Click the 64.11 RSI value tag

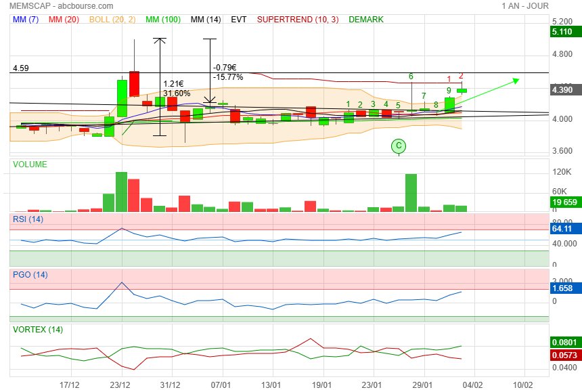click(x=566, y=228)
